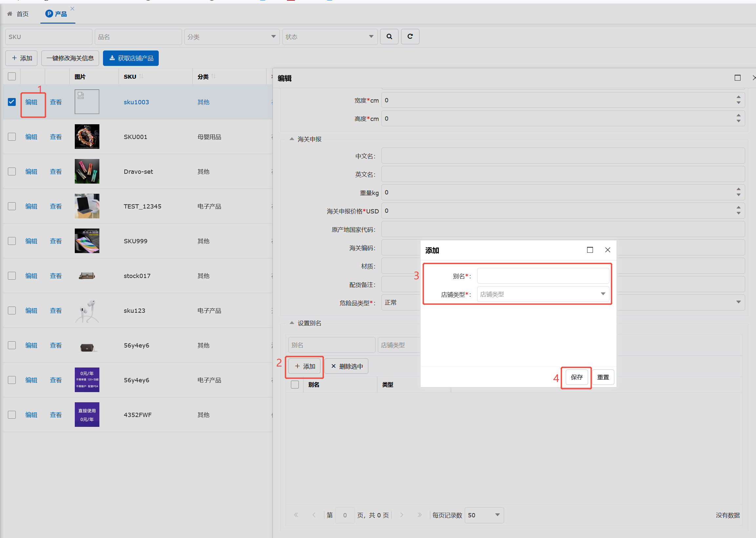The image size is (756, 538).
Task: Uncheck the sku1003 row checkbox
Action: [x=11, y=102]
